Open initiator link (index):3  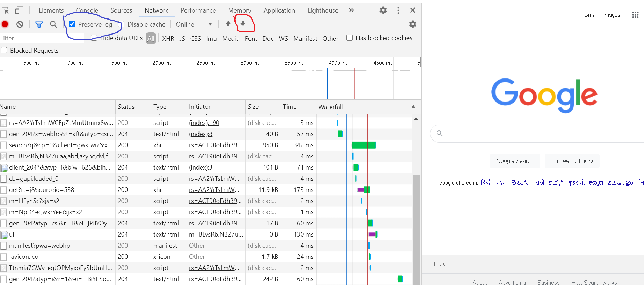tap(201, 167)
